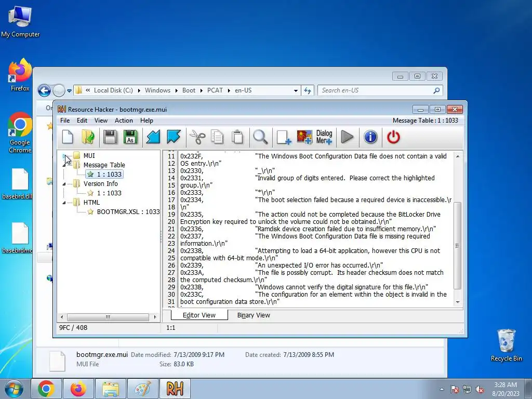The width and height of the screenshot is (532, 399).
Task: Click the Add image resource flower icon
Action: pyautogui.click(x=304, y=137)
